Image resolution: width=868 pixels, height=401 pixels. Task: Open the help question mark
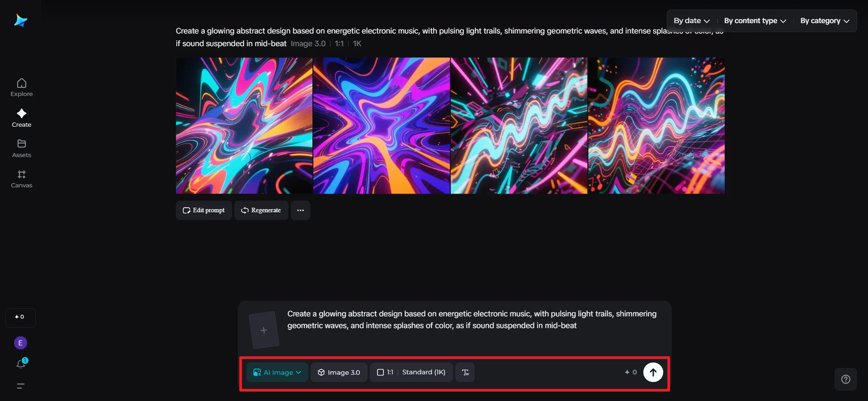pos(845,379)
